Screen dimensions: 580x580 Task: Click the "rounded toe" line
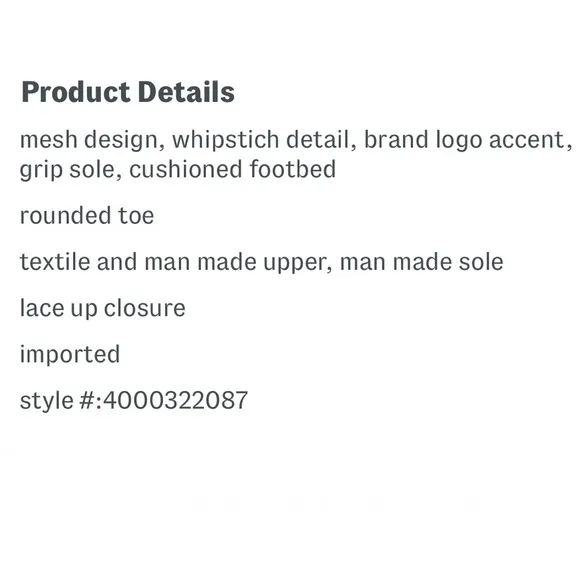click(87, 215)
